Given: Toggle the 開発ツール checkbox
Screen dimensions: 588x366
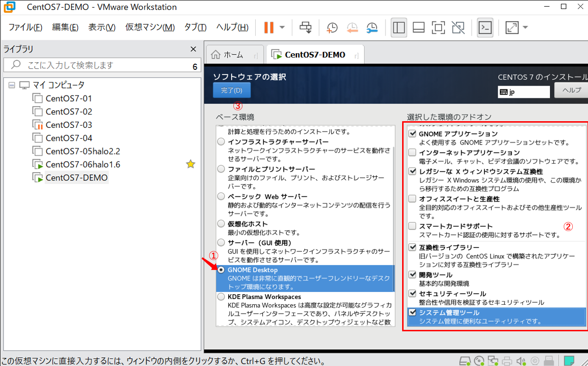Looking at the screenshot, I should (x=412, y=275).
